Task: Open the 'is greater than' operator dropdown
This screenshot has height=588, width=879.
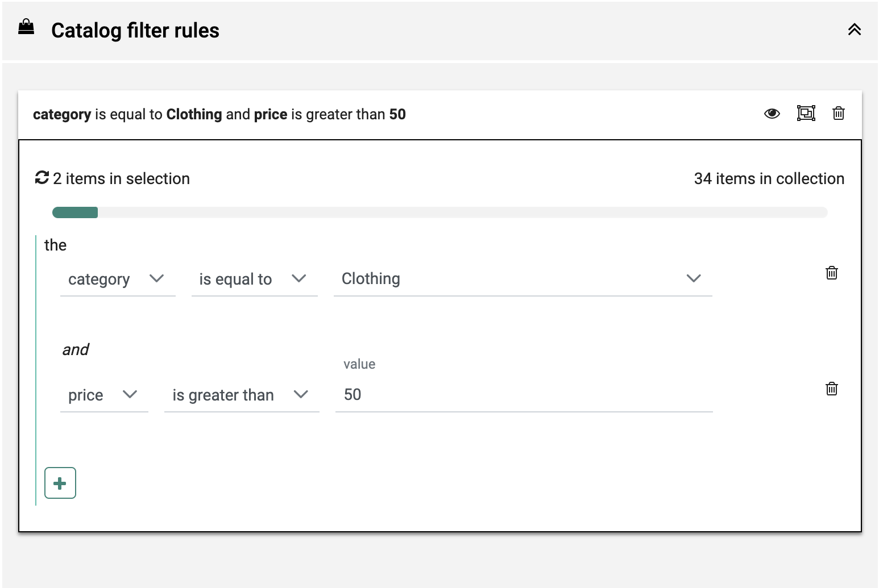Action: pos(241,395)
